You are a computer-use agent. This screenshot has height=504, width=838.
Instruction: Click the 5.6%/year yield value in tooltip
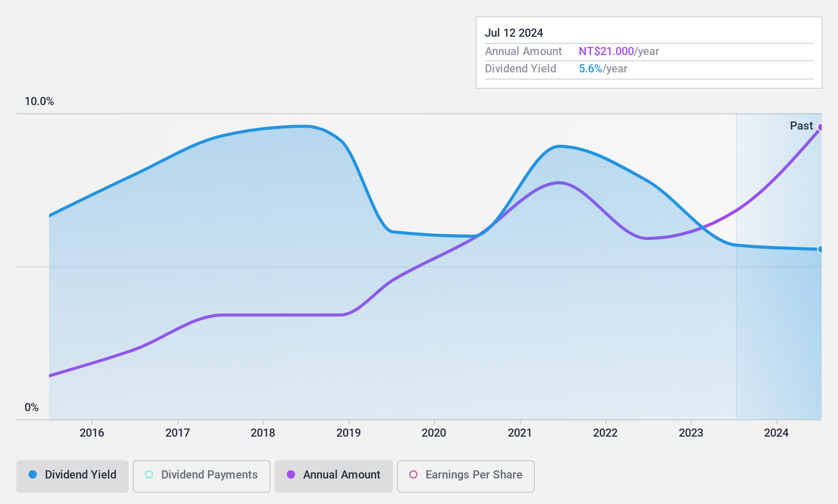603,69
